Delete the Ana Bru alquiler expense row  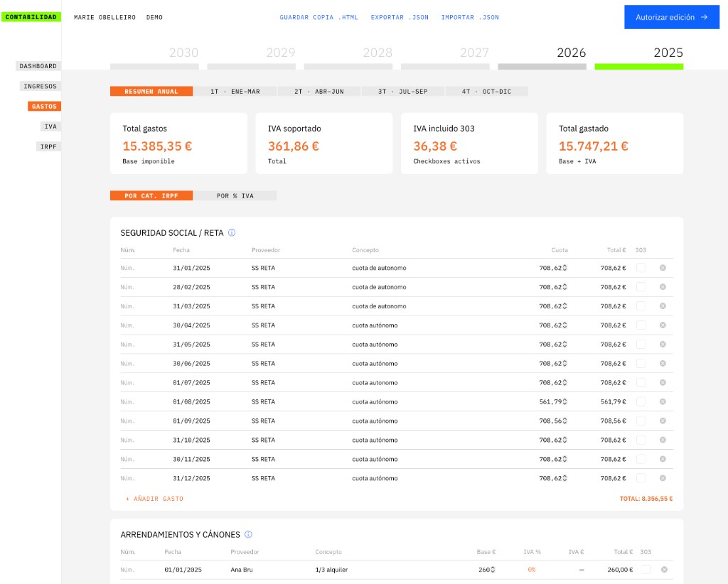point(665,570)
